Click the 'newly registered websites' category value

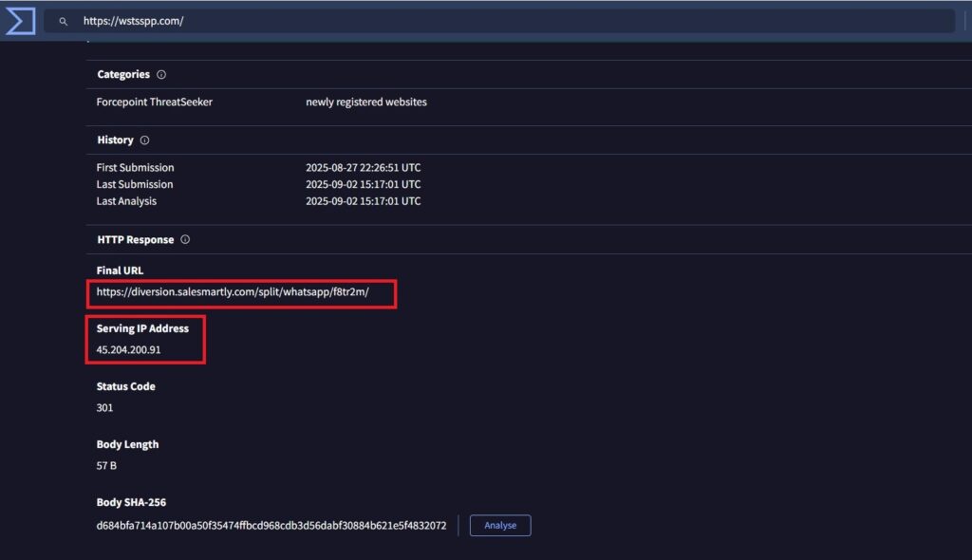point(365,102)
